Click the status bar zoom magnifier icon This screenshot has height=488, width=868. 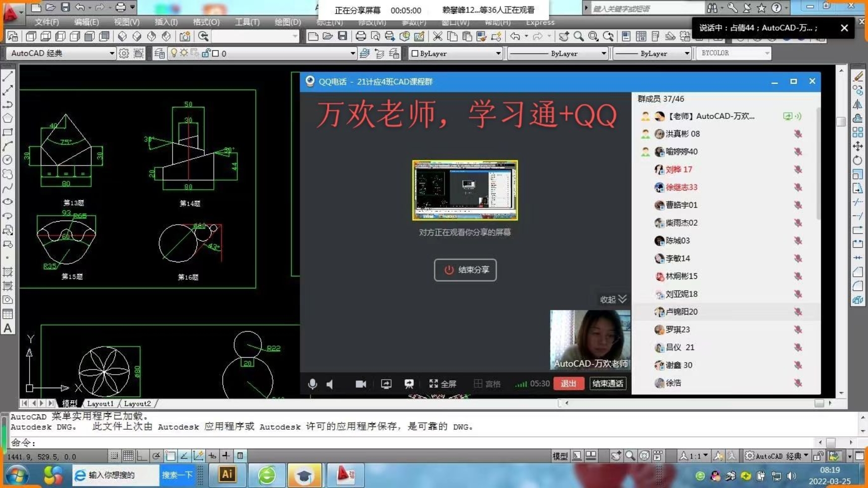click(x=630, y=455)
